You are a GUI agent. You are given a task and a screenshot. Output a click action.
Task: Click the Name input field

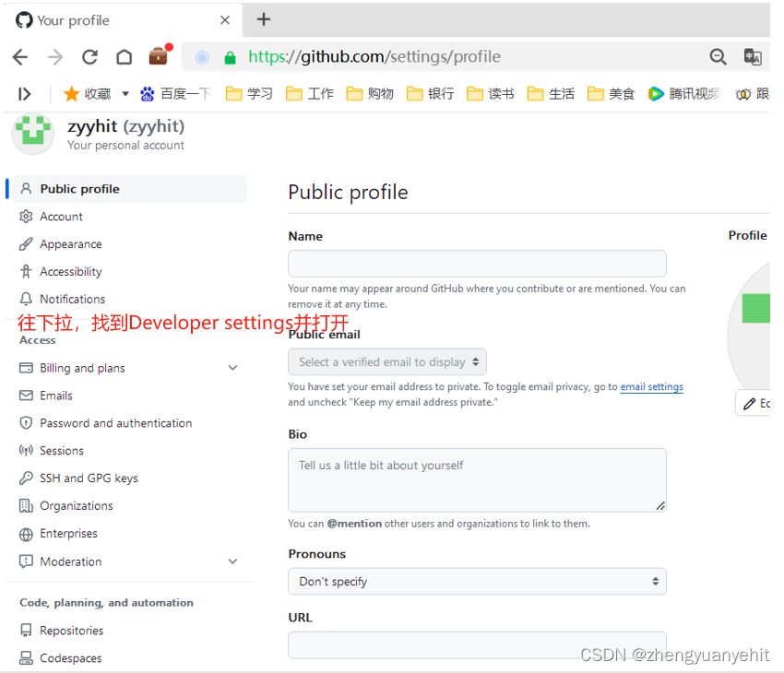pos(477,264)
